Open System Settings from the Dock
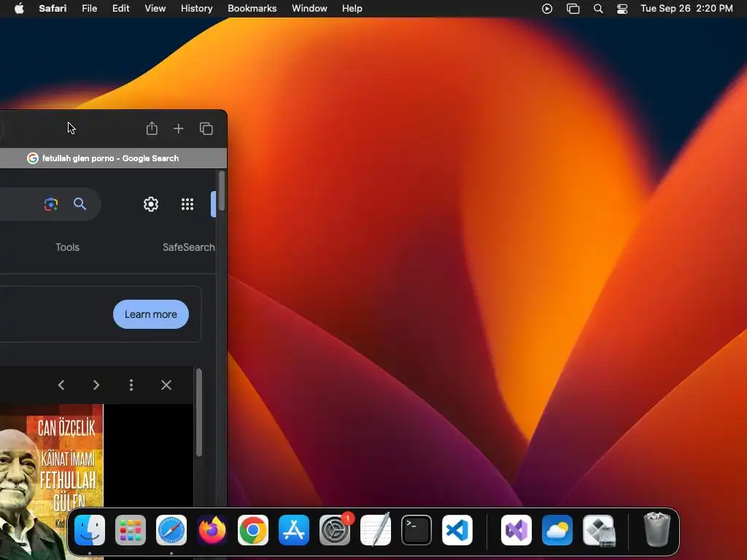 coord(335,530)
